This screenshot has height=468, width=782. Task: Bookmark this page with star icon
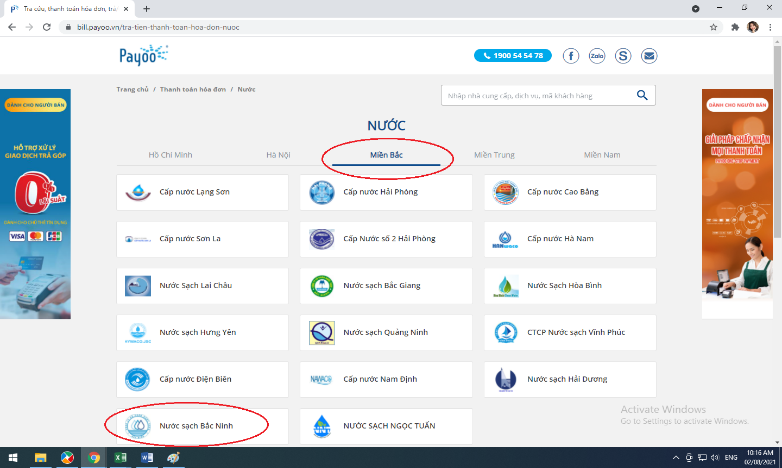point(713,27)
